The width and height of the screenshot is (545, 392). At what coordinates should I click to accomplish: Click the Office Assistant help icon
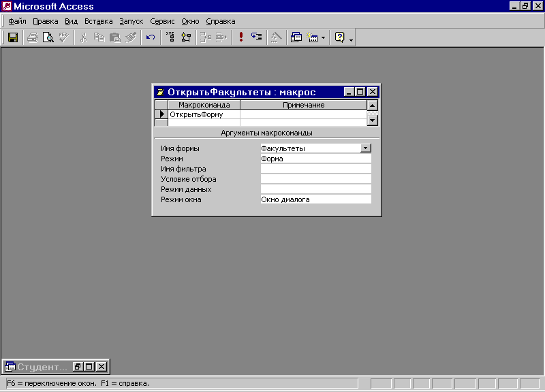(339, 37)
